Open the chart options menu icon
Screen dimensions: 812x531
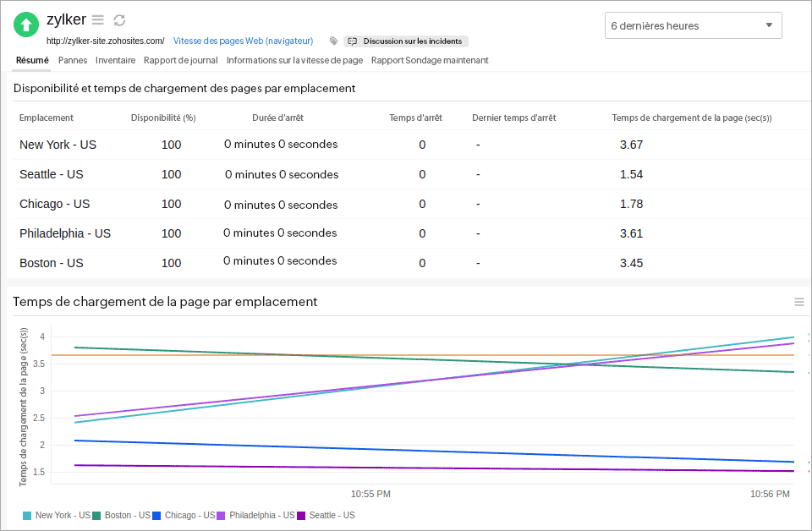coord(798,302)
